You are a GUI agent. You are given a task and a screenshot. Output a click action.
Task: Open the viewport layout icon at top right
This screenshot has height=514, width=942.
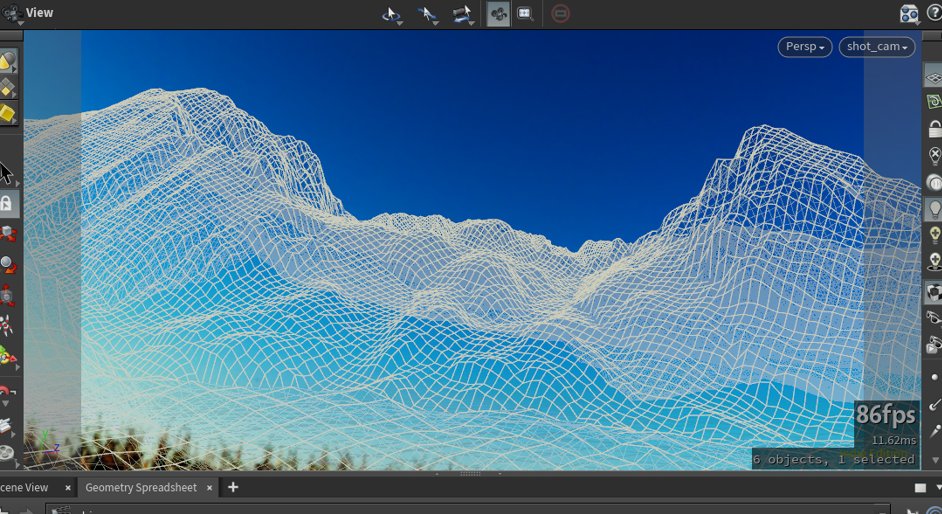[x=909, y=14]
